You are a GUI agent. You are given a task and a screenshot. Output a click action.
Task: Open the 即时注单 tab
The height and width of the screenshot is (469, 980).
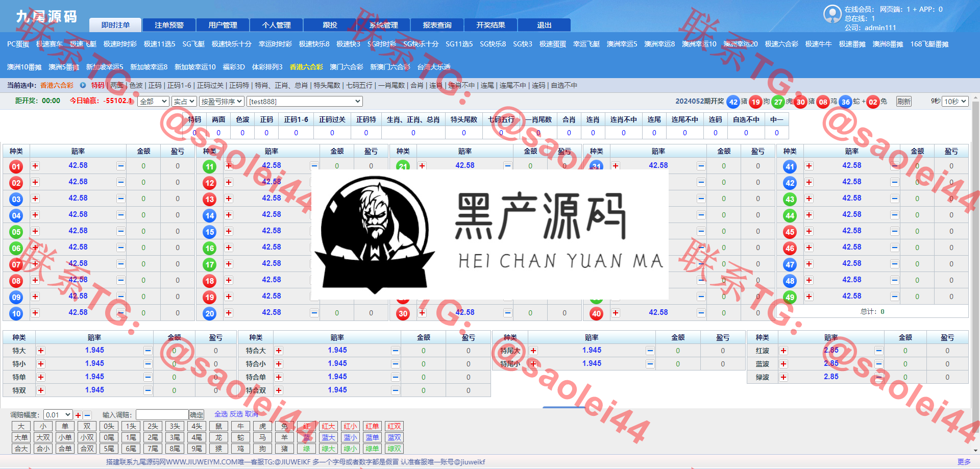[x=115, y=25]
